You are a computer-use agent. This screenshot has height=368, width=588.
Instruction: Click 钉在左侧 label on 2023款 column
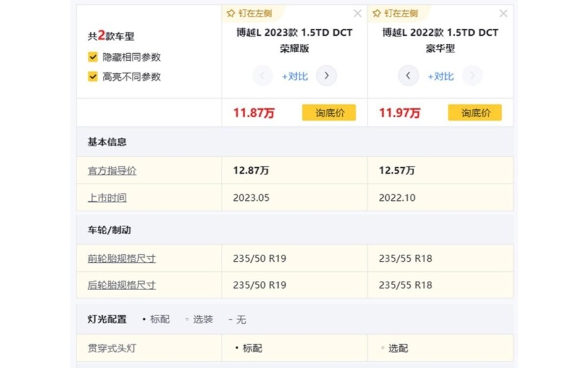(255, 14)
